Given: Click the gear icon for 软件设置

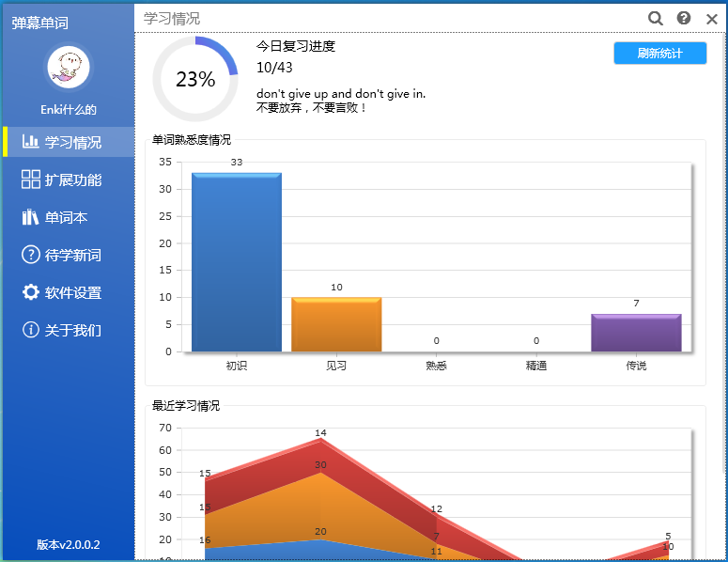Looking at the screenshot, I should [31, 292].
